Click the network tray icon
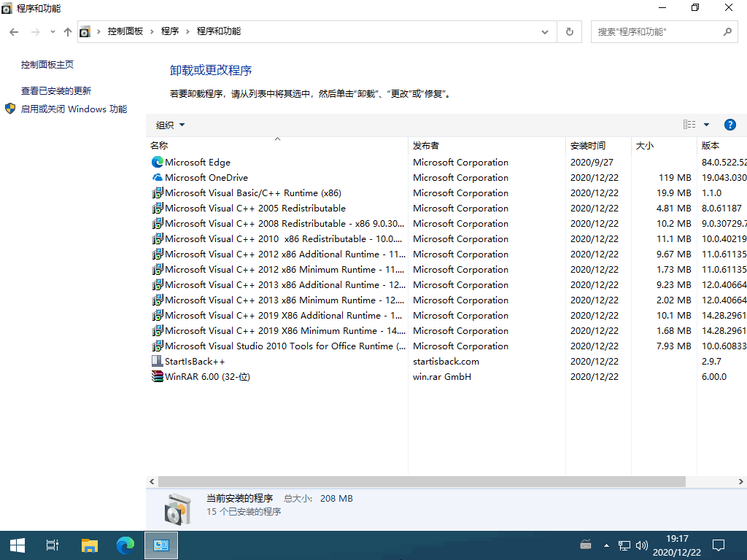Screen dimensions: 747x560 click(624, 545)
